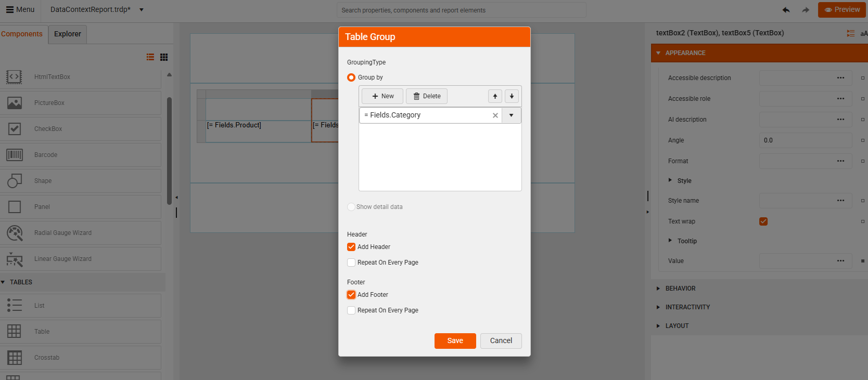The height and width of the screenshot is (380, 868).
Task: Undo the last action
Action: click(786, 10)
